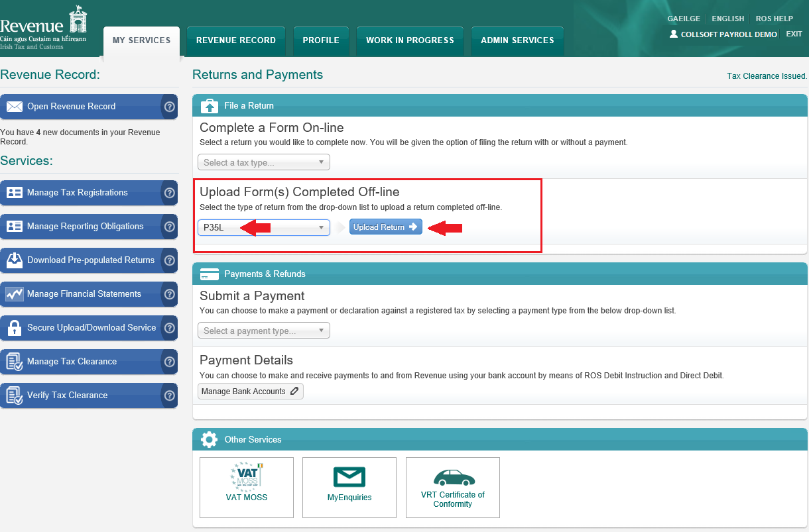The height and width of the screenshot is (532, 809).
Task: Click help icon next to Manage Reporting Obligations
Action: [169, 227]
